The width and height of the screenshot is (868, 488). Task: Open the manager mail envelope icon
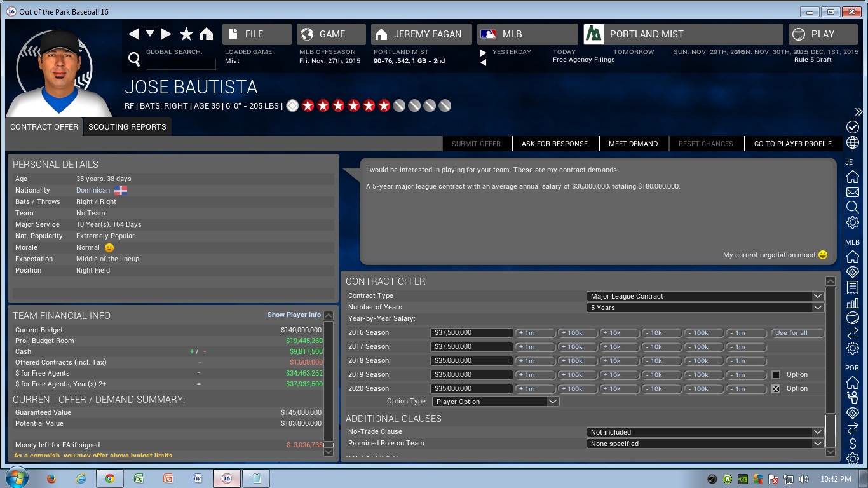click(852, 192)
